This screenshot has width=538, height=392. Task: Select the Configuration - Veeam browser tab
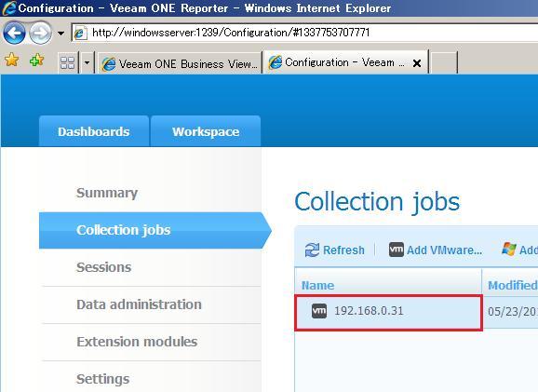point(345,62)
